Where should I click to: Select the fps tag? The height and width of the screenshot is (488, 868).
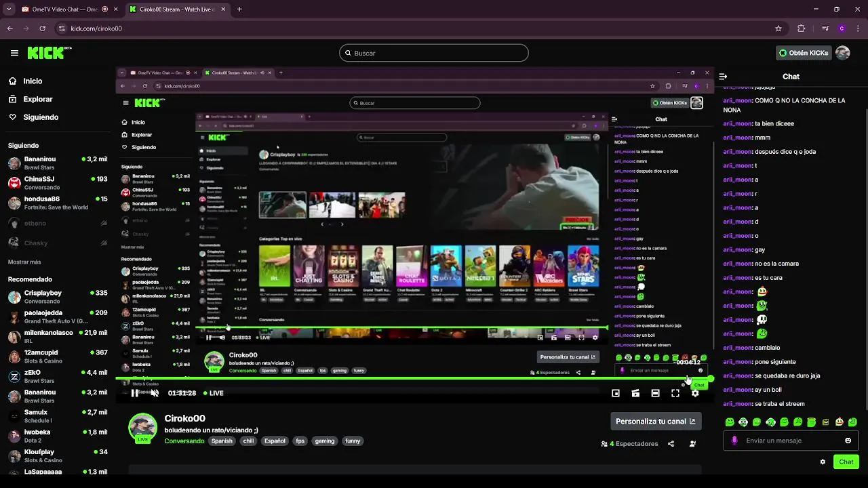pyautogui.click(x=300, y=441)
